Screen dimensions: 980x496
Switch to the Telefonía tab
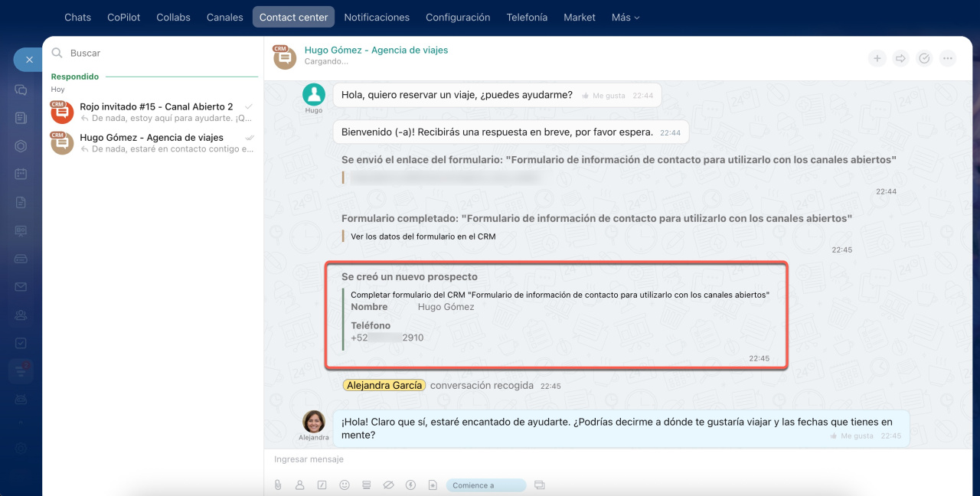click(x=527, y=17)
